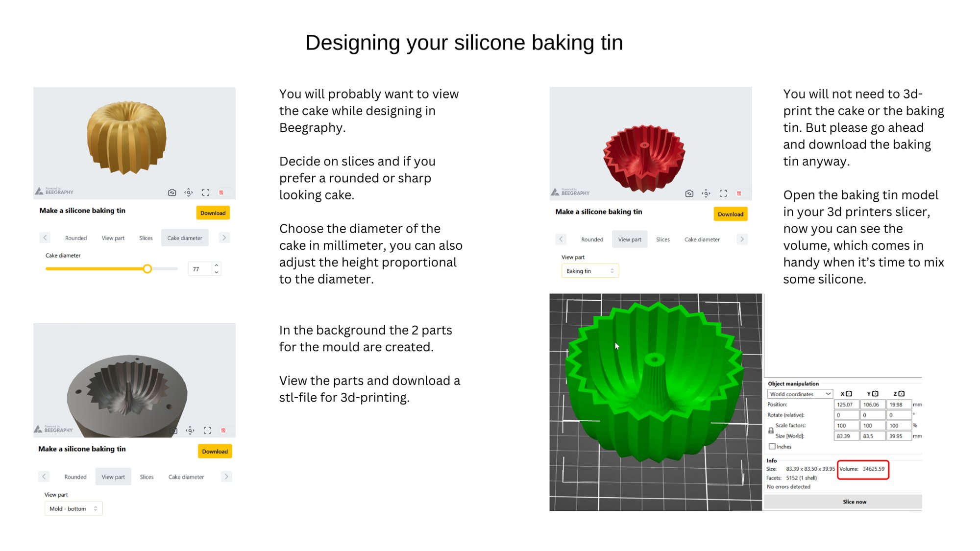Click the Z axis icon in Object manipulation
This screenshot has height=551, width=980.
pos(902,394)
